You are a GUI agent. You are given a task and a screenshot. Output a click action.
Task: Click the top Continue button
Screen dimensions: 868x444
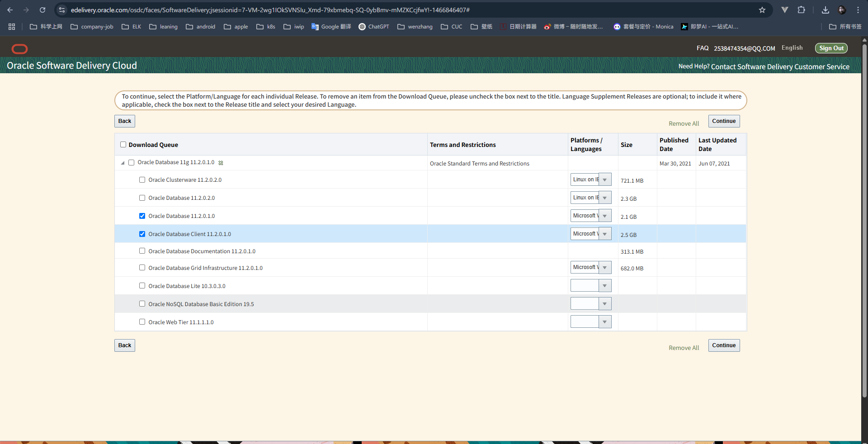coord(724,121)
